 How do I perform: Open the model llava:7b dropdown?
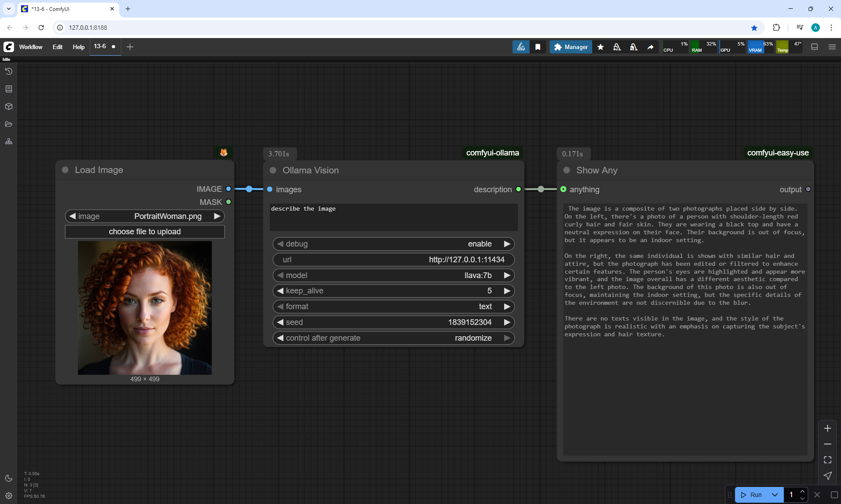point(393,275)
